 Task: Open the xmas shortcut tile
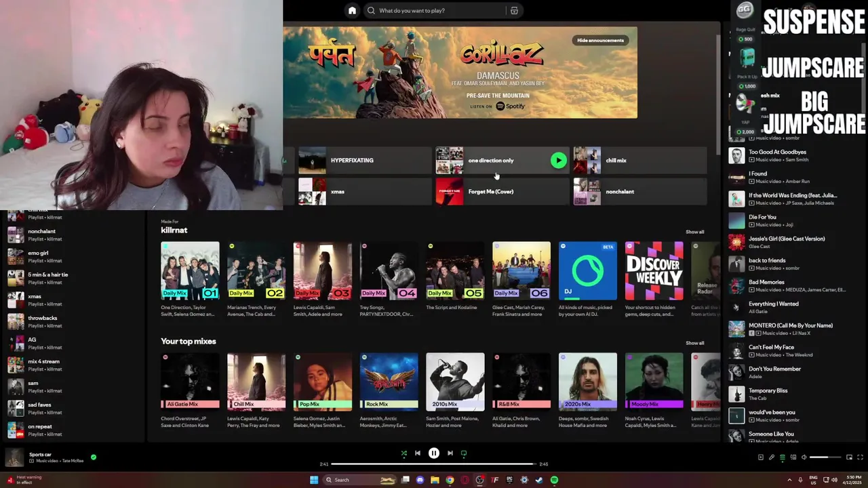coord(365,192)
